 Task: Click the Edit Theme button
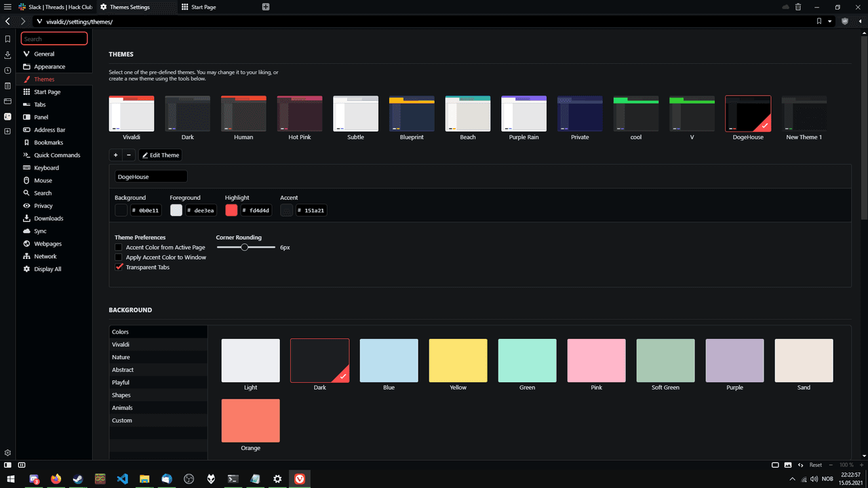pos(160,155)
